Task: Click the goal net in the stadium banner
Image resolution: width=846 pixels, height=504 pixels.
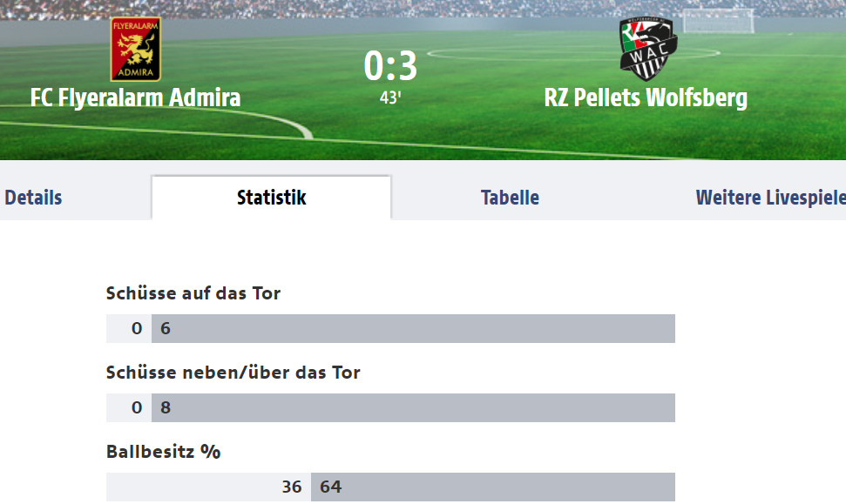Action: pos(718,21)
